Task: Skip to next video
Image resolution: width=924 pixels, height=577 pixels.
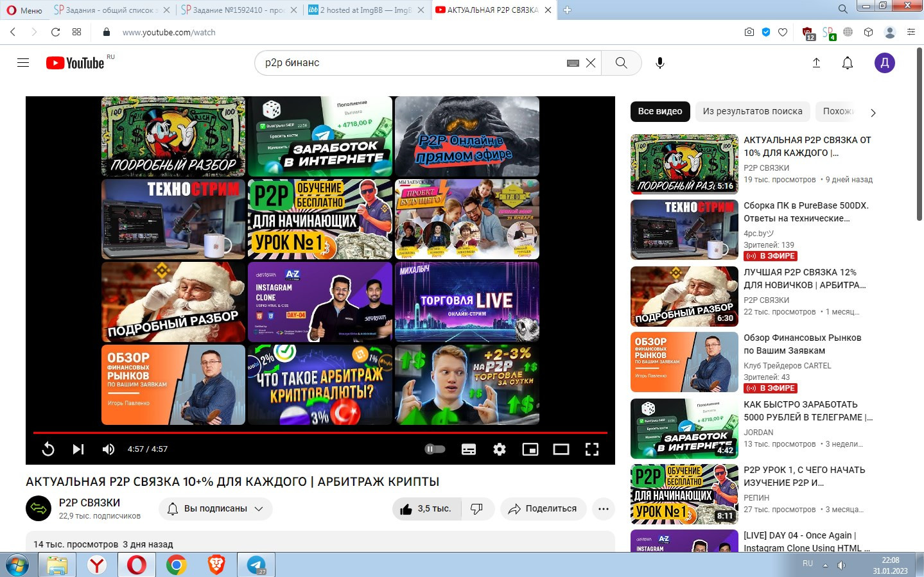Action: point(78,449)
